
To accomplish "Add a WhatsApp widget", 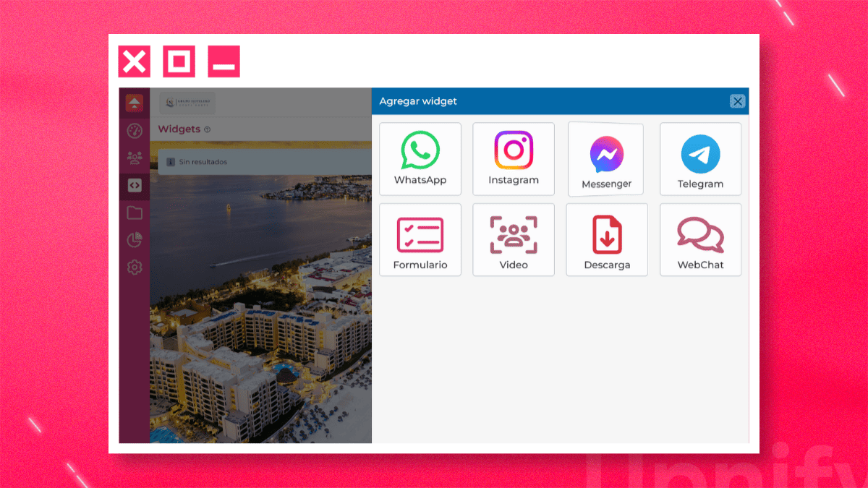I will click(x=420, y=158).
